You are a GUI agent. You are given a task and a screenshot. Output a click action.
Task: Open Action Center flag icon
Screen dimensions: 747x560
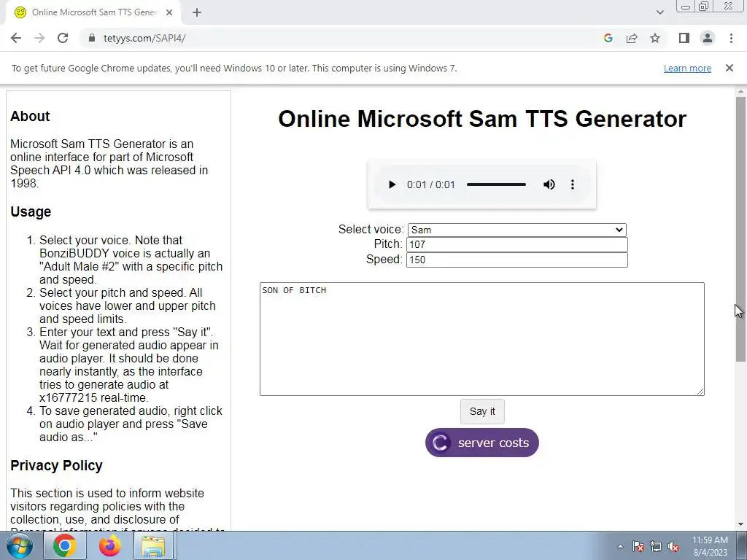638,546
